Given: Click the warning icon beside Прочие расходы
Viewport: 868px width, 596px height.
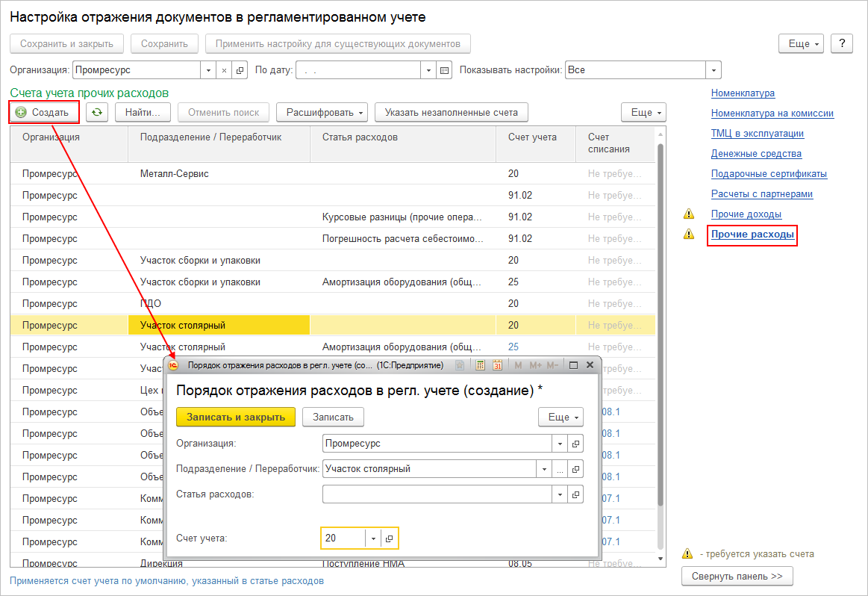Looking at the screenshot, I should point(689,234).
